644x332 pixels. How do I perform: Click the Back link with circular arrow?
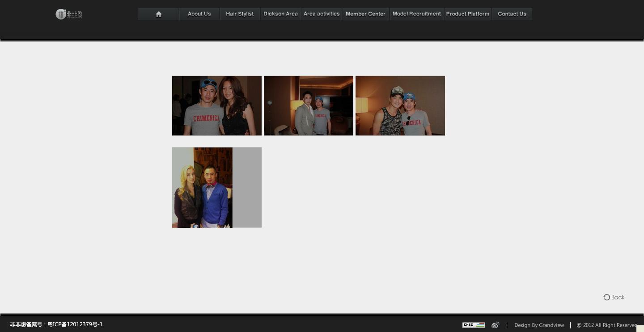pos(614,297)
